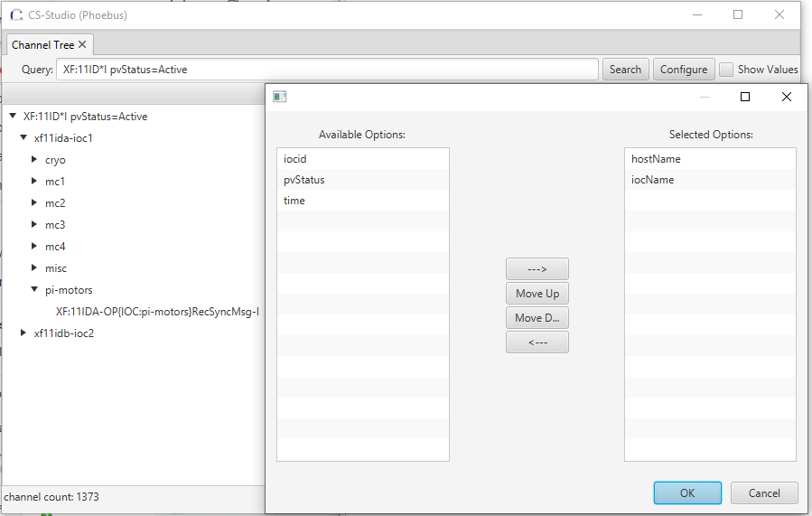
Task: Collapse the pi-motors tree node
Action: click(x=34, y=290)
